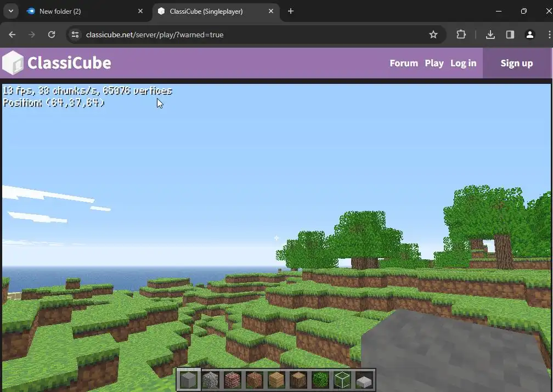The height and width of the screenshot is (392, 553).
Task: Close the ClassiCube (Singleplayer) tab
Action: click(271, 12)
